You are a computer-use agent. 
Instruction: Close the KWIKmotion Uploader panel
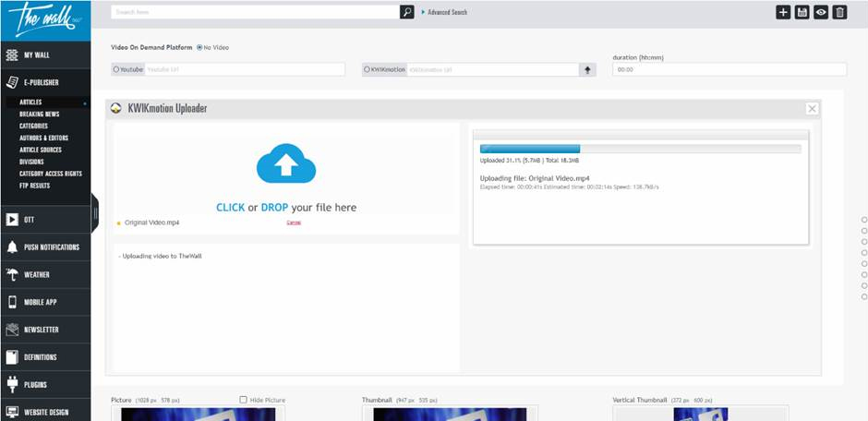click(x=812, y=109)
